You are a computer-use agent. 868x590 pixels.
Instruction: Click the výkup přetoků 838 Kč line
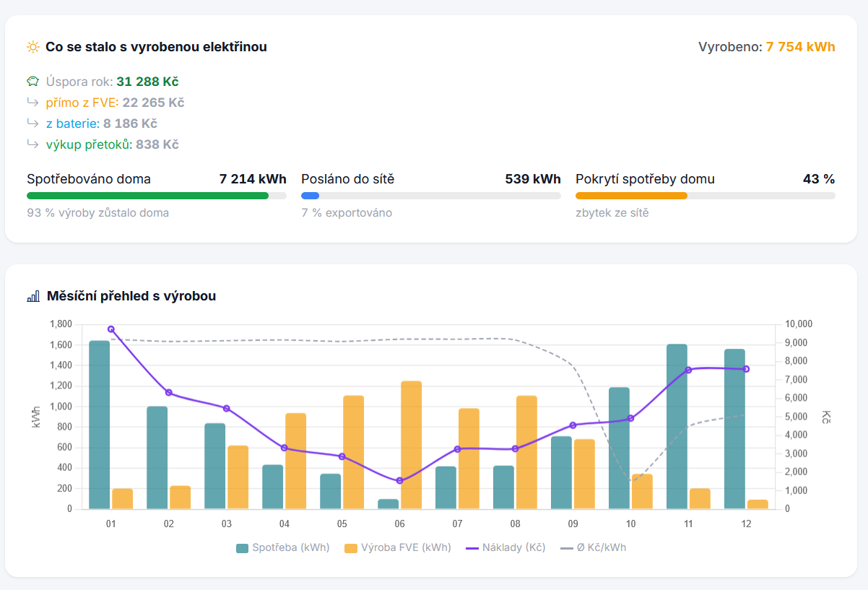point(112,144)
